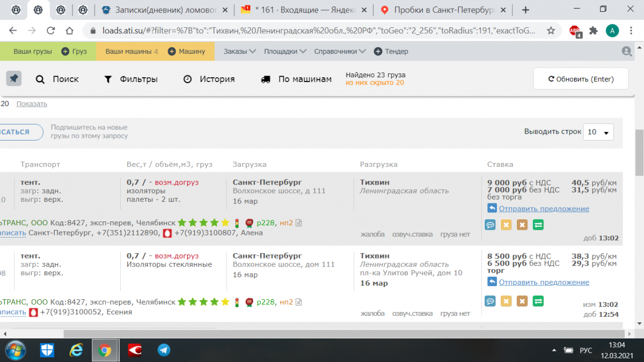Click the blue chat icon in first cargo row
Image resolution: width=644 pixels, height=362 pixels.
pos(490,225)
